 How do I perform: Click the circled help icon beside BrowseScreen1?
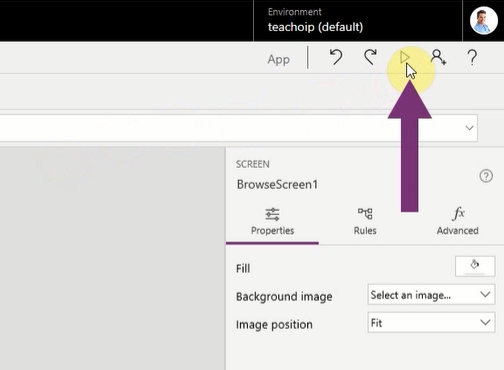click(486, 176)
